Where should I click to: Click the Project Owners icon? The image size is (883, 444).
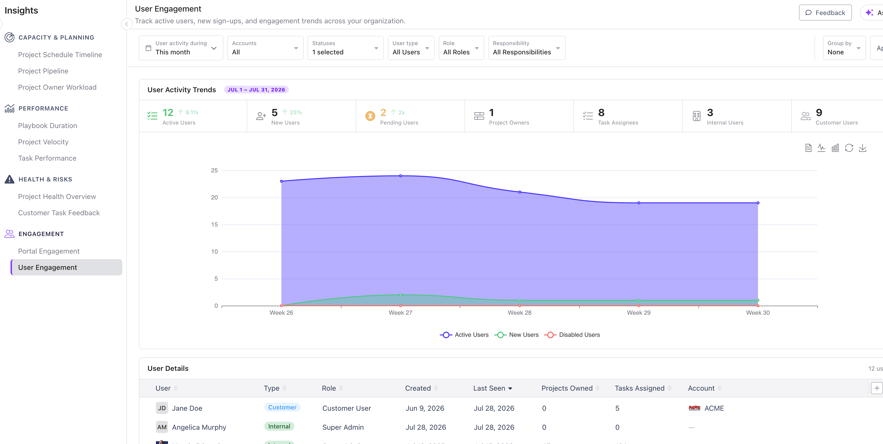[479, 116]
